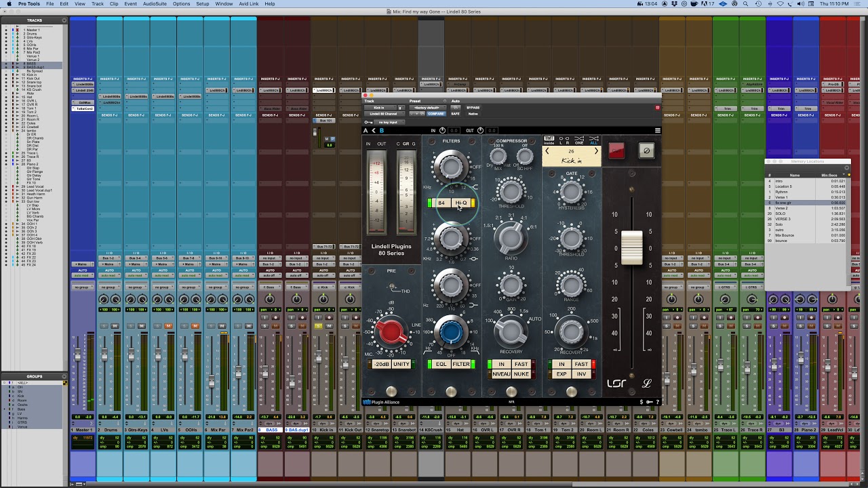
Task: Click the blue filter frequency knob
Action: click(x=451, y=331)
